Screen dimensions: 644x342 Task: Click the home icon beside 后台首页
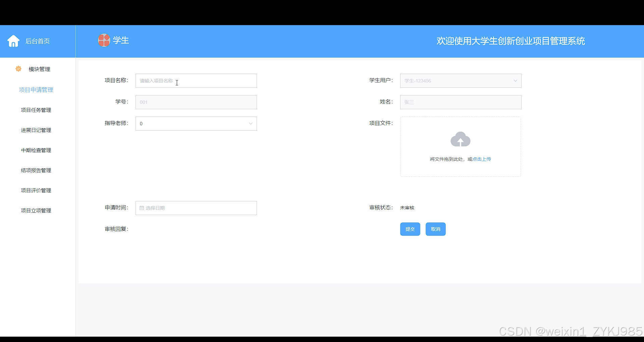13,41
